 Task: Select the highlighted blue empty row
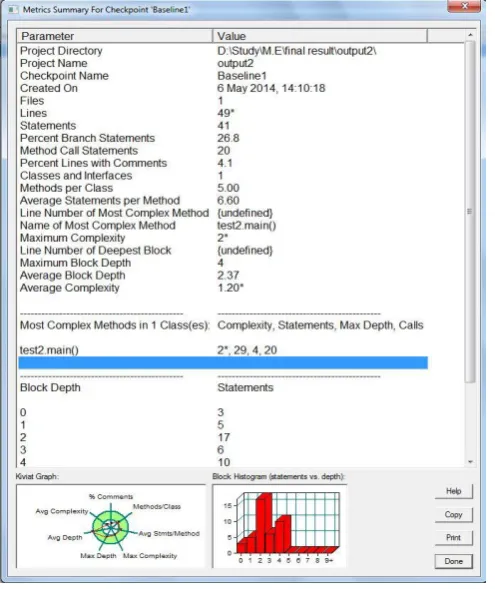(223, 363)
